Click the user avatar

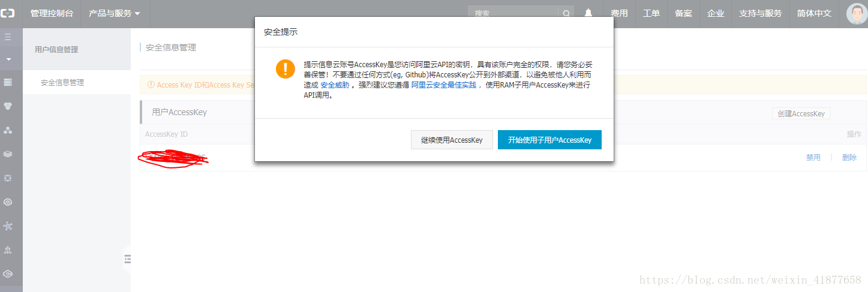857,14
